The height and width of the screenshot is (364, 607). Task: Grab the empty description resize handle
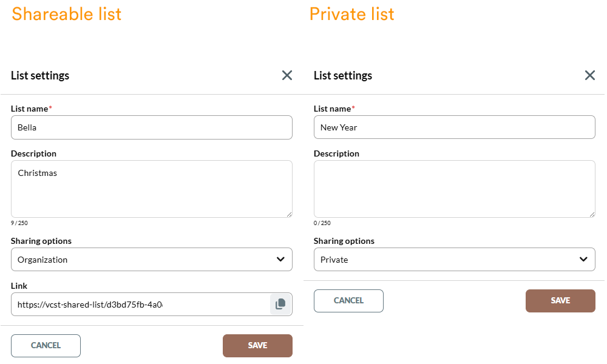click(x=592, y=214)
